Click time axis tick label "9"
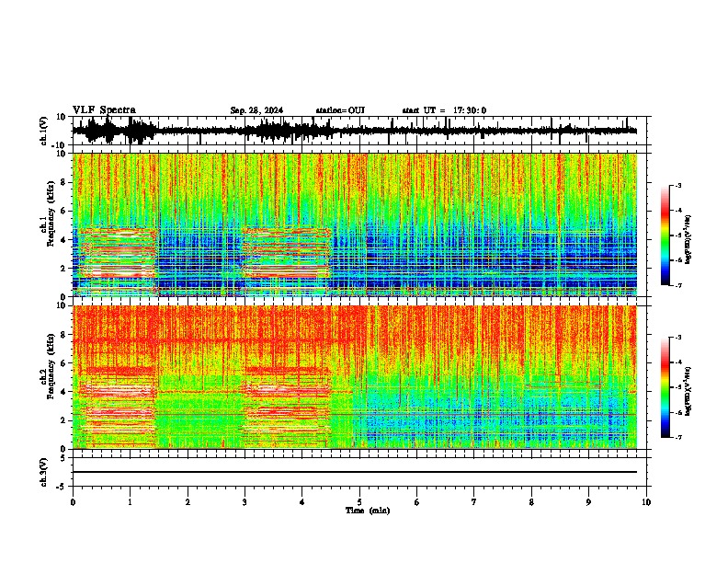 coord(588,502)
